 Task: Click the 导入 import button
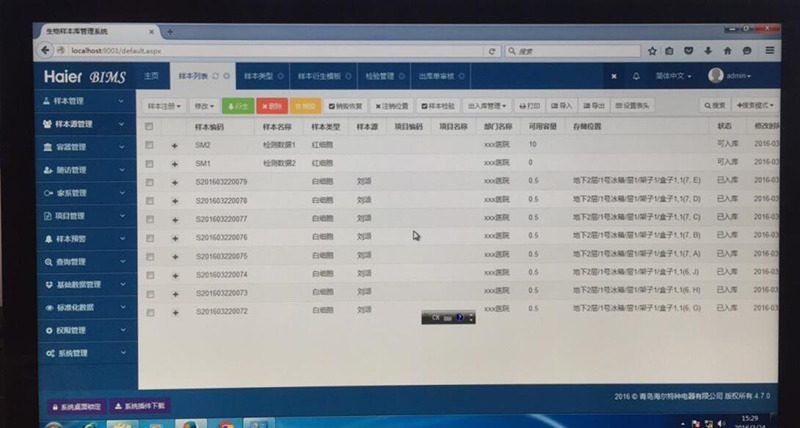(562, 105)
